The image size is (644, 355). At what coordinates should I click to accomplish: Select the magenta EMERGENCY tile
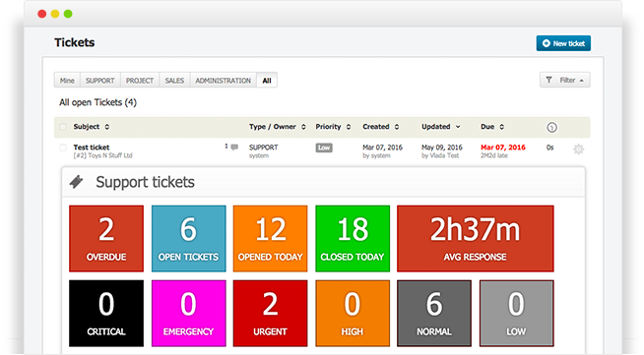[188, 313]
